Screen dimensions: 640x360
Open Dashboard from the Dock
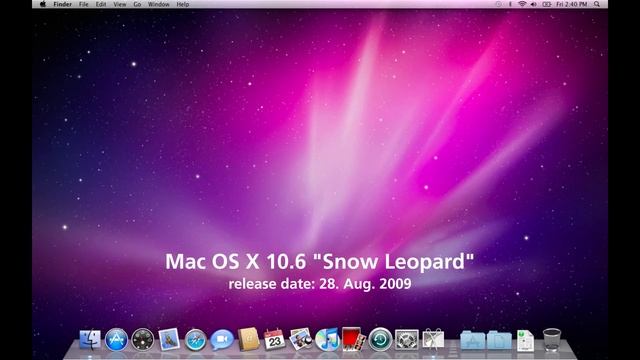(x=143, y=340)
